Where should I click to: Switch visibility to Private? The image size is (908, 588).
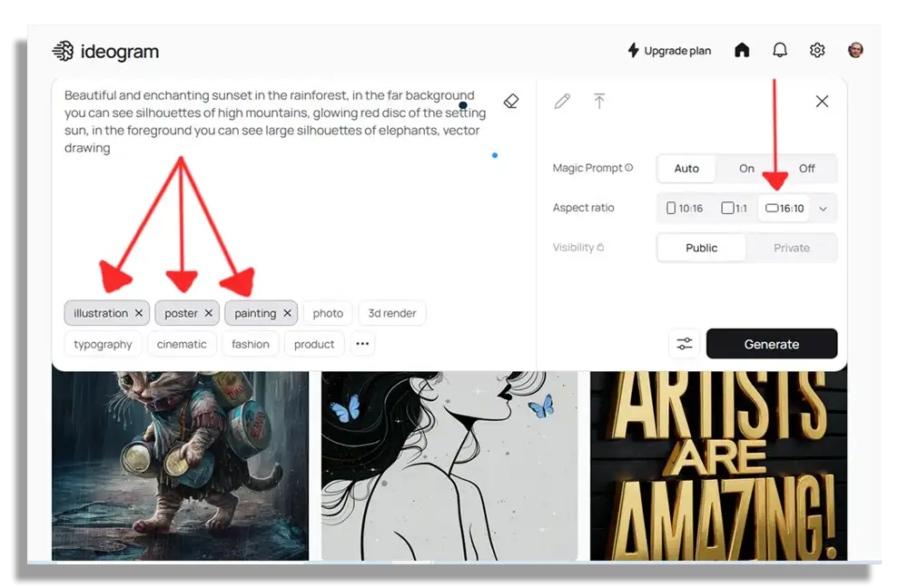792,248
